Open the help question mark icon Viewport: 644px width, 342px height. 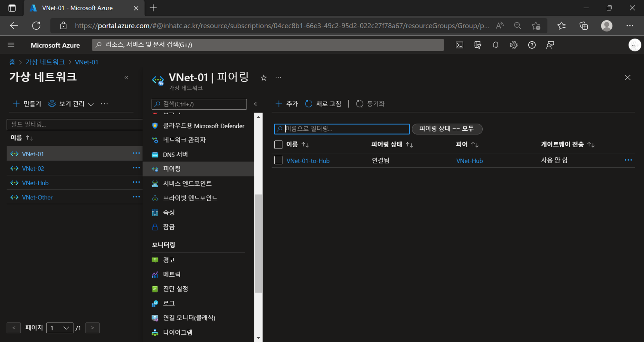coord(532,45)
